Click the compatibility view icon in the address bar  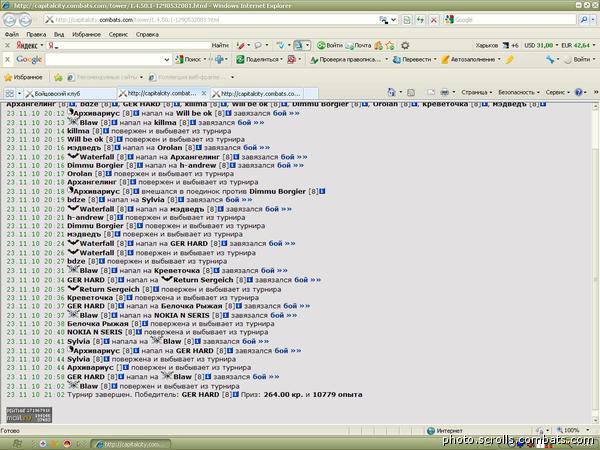click(x=407, y=20)
